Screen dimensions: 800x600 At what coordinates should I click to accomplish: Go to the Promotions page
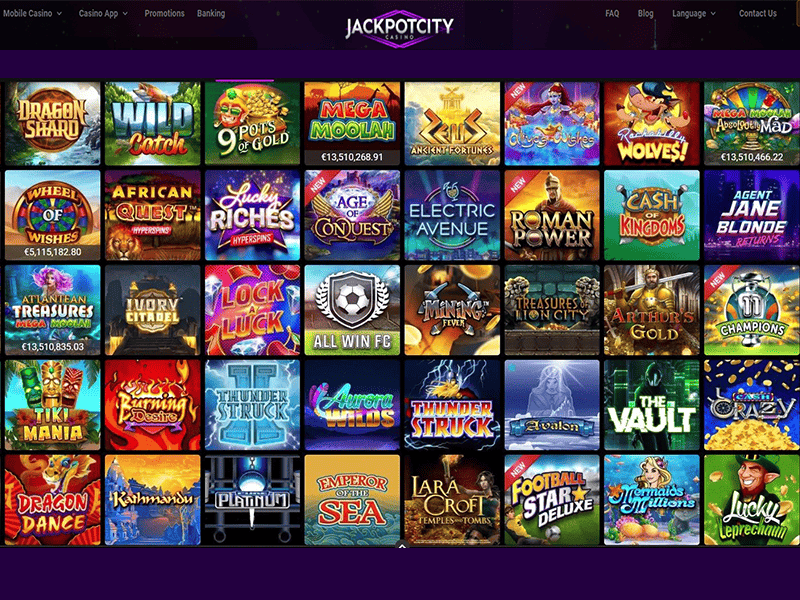(164, 13)
